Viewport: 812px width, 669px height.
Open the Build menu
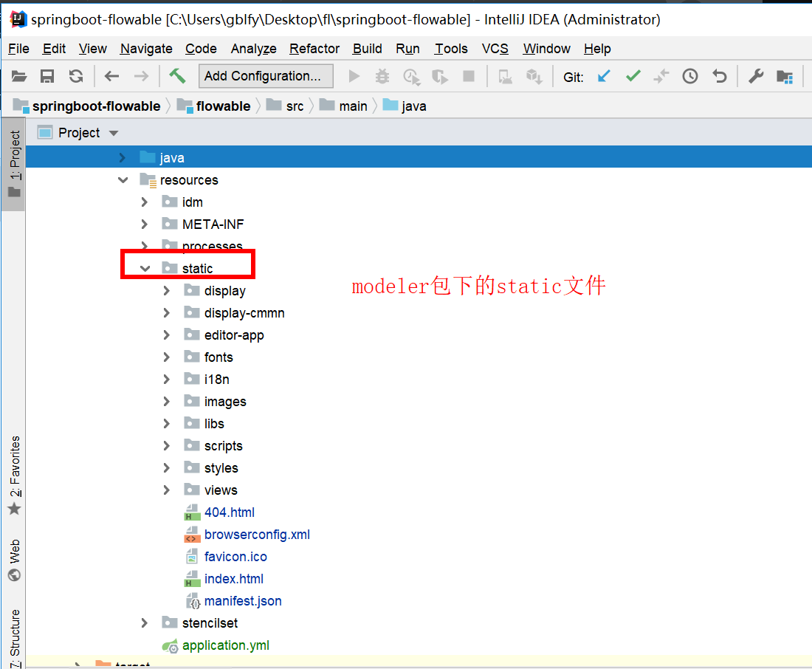(x=367, y=49)
